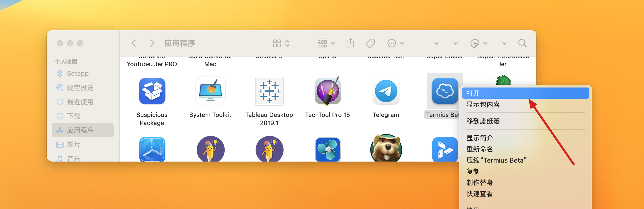
Task: Open the more actions ellipsis dropdown
Action: (395, 43)
